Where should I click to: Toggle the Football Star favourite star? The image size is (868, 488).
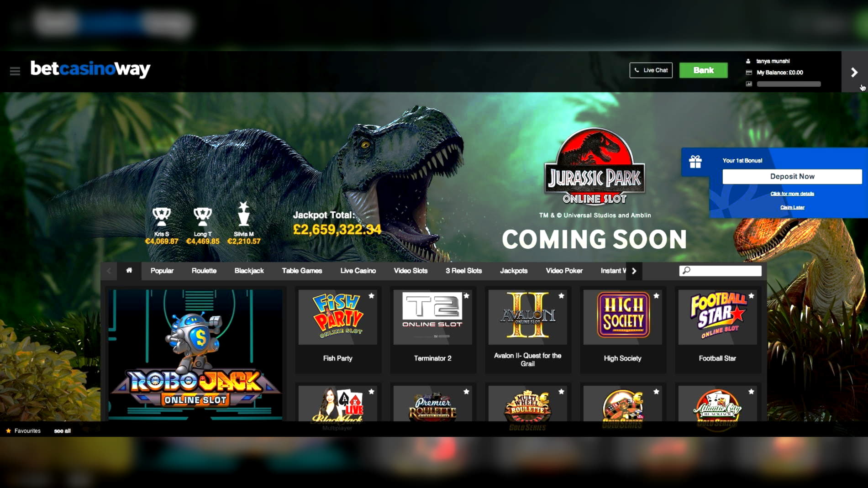pos(752,296)
